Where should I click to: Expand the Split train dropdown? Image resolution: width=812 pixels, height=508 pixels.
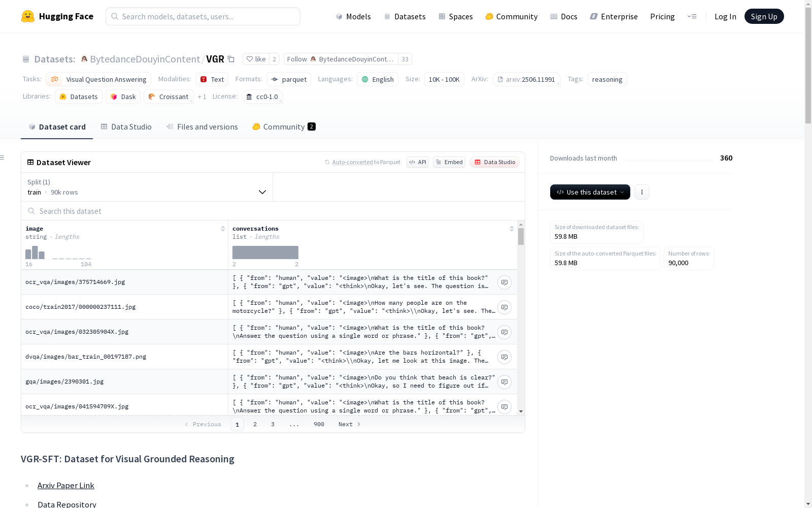click(x=147, y=187)
